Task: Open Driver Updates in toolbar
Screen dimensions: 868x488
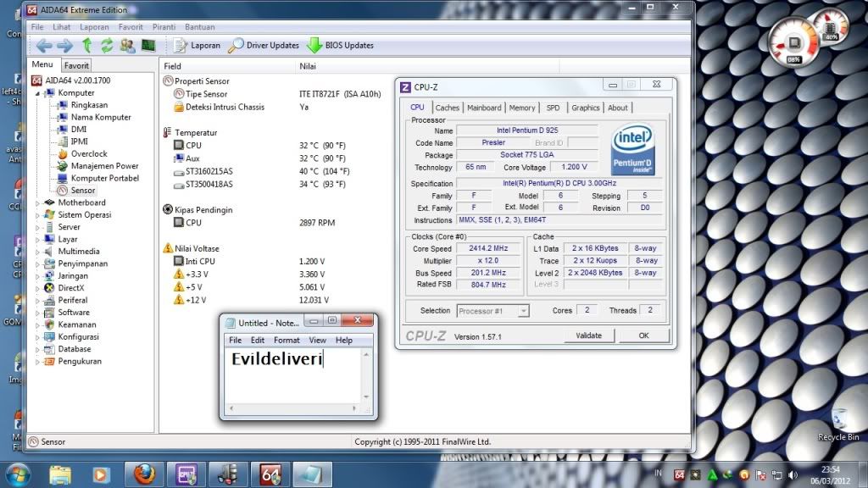Action: [x=264, y=46]
